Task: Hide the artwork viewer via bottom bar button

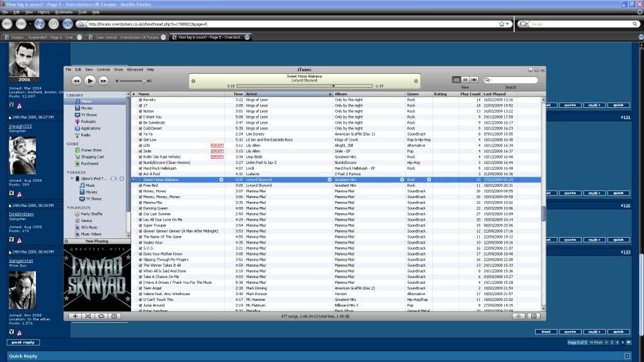Action: [x=114, y=316]
